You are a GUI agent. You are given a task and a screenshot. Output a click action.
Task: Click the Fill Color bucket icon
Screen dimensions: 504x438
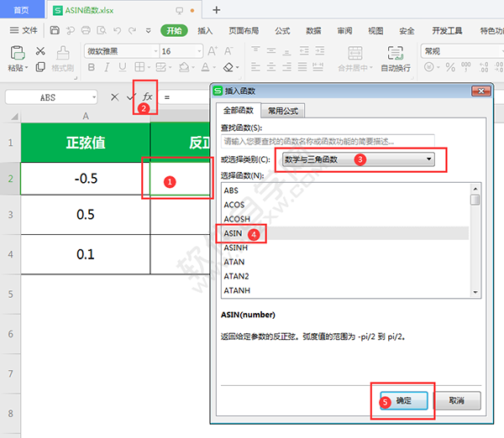click(184, 67)
